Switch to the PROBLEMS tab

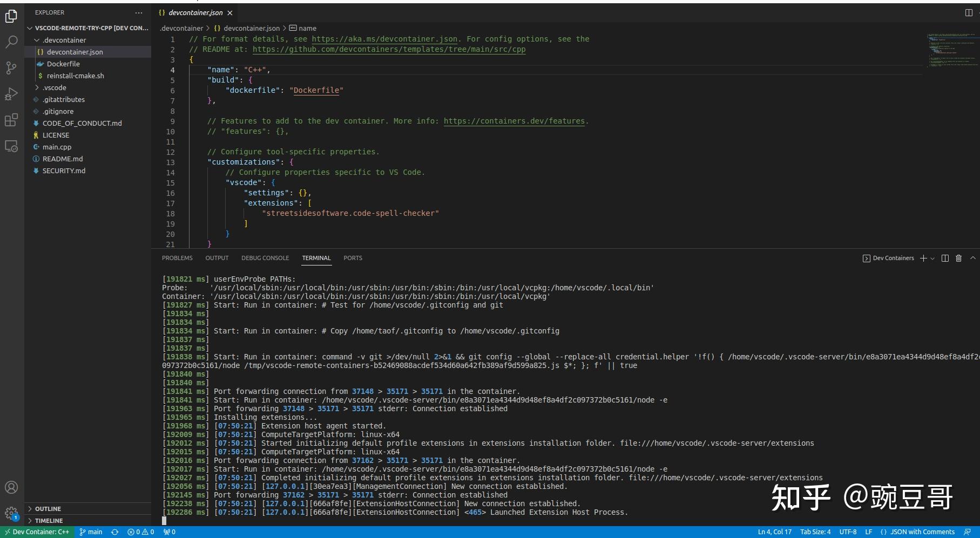177,258
